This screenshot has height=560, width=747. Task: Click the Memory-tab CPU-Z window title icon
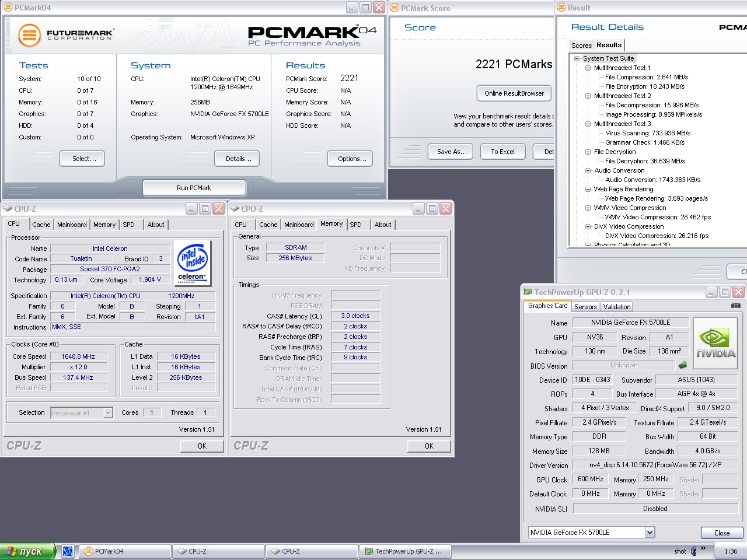pos(235,208)
